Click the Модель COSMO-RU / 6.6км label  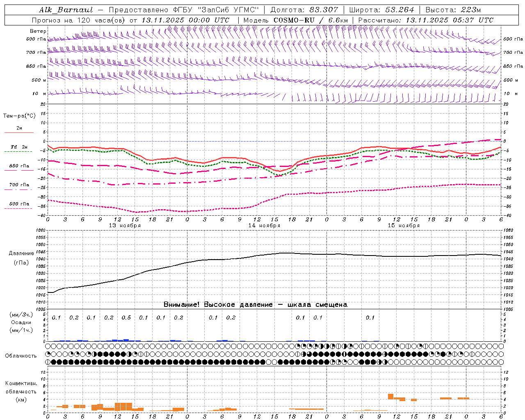coord(295,20)
